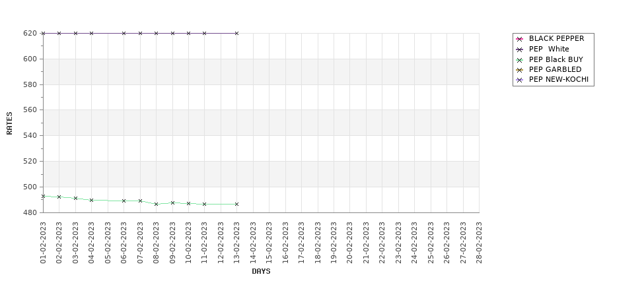Viewport: 644px width, 283px height.
Task: Select the green line point on 13-02-2023
Action: tap(236, 204)
